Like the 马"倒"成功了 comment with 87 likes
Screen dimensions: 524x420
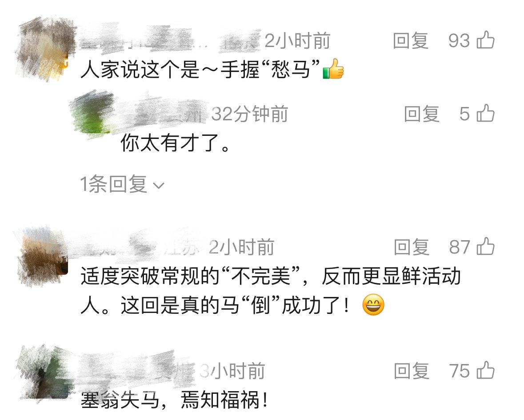pyautogui.click(x=485, y=246)
